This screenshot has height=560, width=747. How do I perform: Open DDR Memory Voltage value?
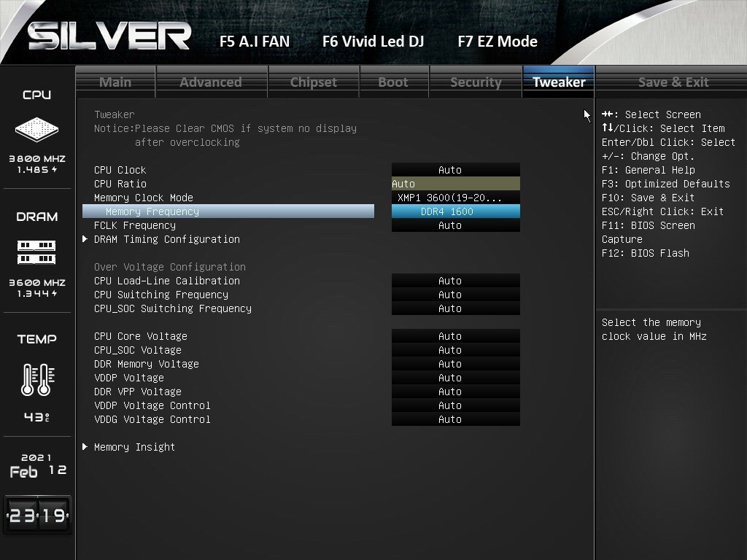point(455,364)
